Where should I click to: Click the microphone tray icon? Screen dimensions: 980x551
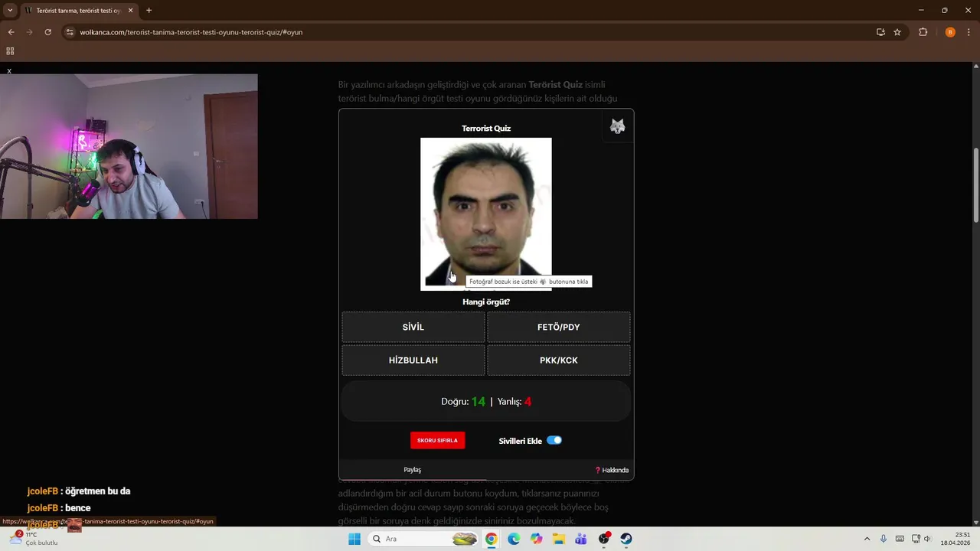[x=884, y=539]
